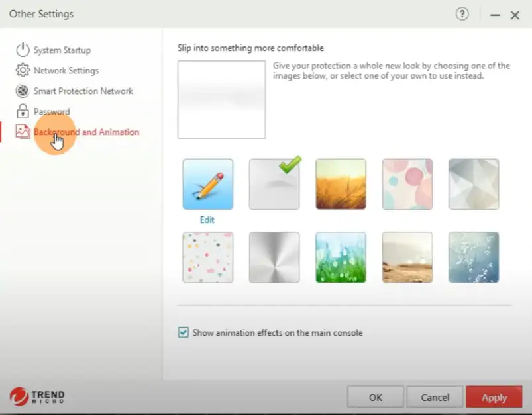Viewport: 532px width, 415px height.
Task: Open the Network Settings section
Action: point(66,71)
